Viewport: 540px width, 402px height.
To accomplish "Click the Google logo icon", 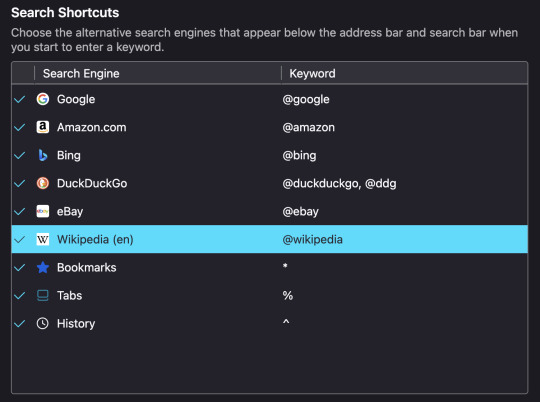I will point(43,99).
